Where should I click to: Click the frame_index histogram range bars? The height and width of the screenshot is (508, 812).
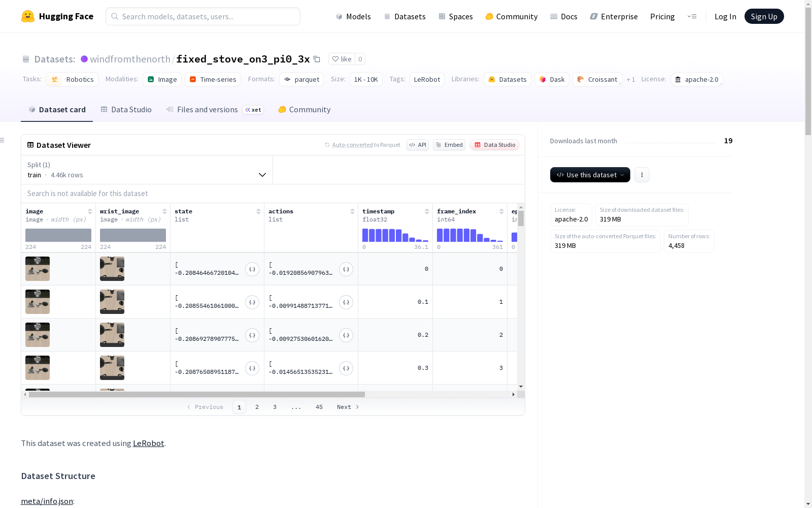[470, 235]
